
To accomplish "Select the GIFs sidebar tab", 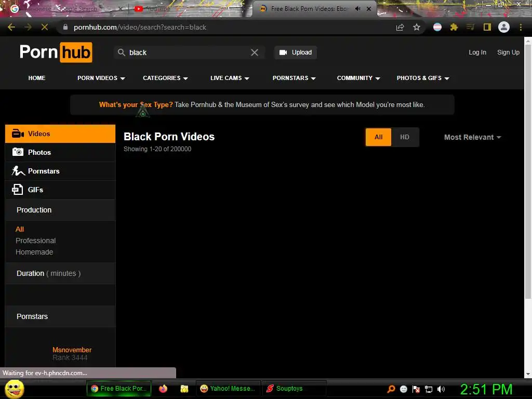I will pyautogui.click(x=60, y=190).
